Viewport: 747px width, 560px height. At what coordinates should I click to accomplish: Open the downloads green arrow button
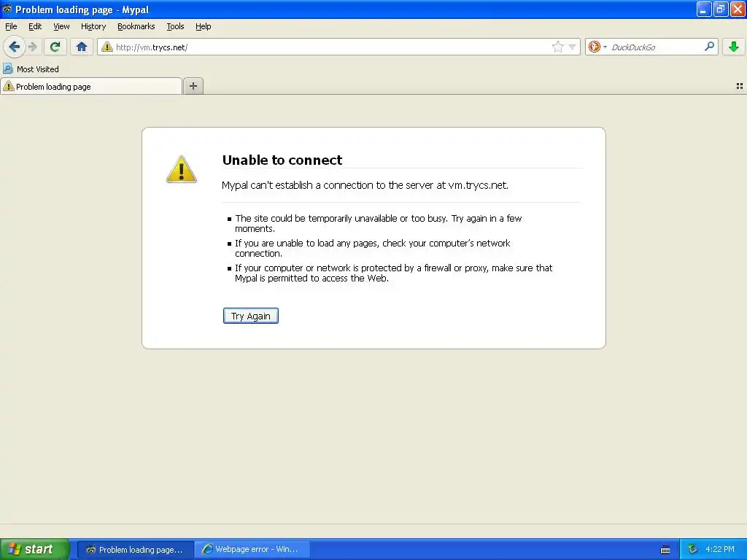click(x=734, y=47)
